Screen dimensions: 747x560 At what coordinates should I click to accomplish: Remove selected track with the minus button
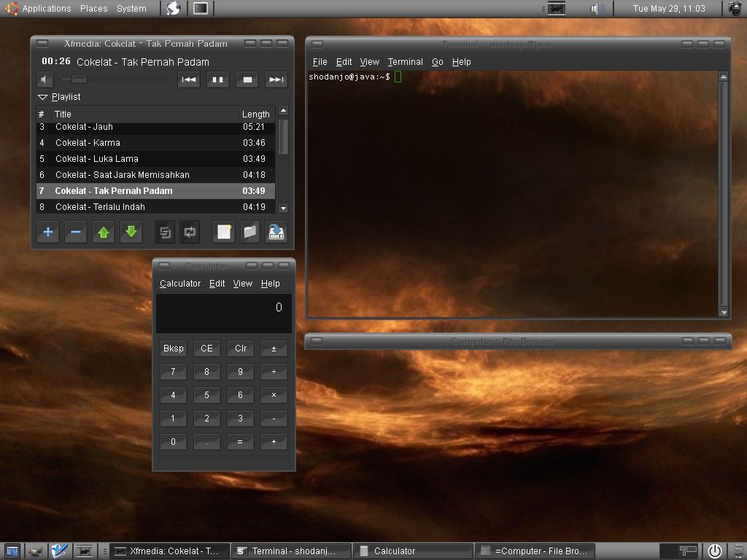(x=75, y=232)
